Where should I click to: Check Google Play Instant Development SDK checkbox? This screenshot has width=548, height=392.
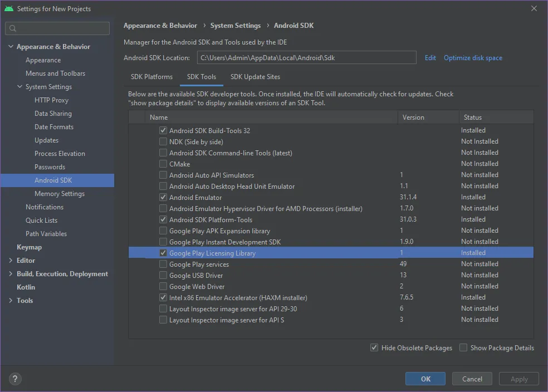tap(163, 242)
